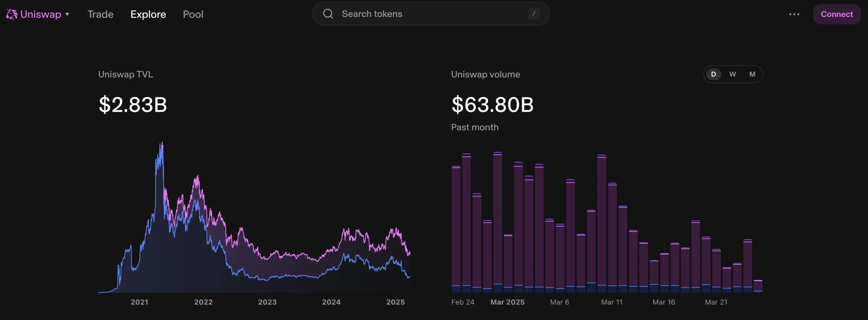Screen dimensions: 868x320
Task: Click the 2021 axis label on TVL chart
Action: [139, 302]
